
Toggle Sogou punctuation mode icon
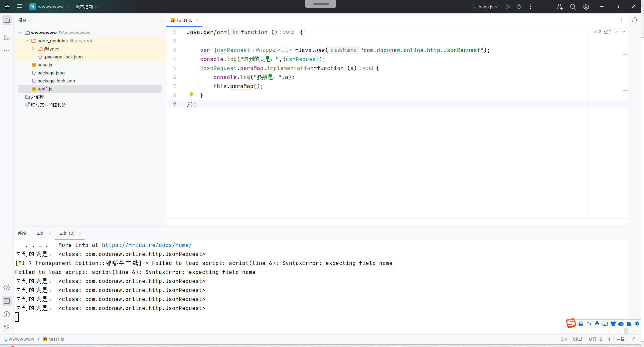(x=589, y=324)
